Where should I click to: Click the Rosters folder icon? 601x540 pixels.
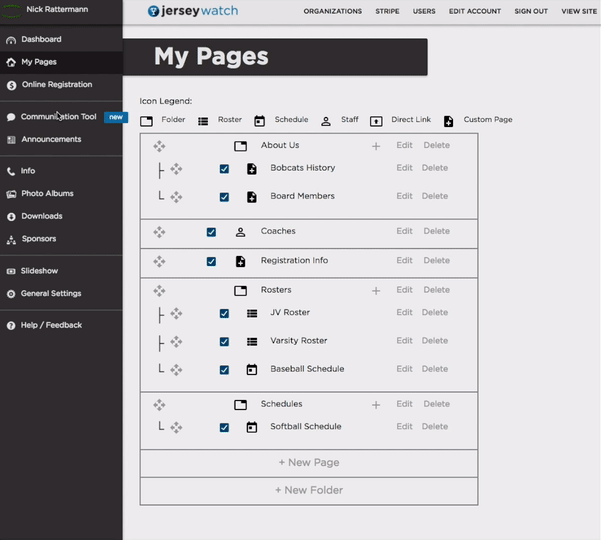240,291
